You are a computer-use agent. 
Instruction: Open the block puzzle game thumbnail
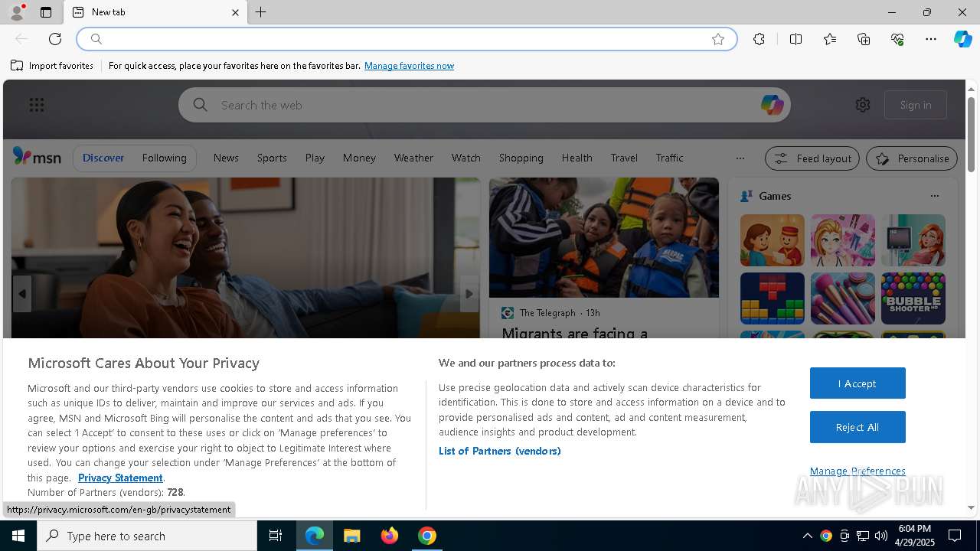point(772,298)
